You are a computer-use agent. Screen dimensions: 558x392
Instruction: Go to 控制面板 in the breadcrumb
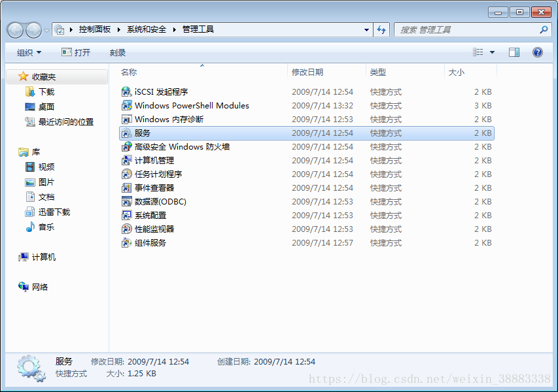pyautogui.click(x=95, y=29)
